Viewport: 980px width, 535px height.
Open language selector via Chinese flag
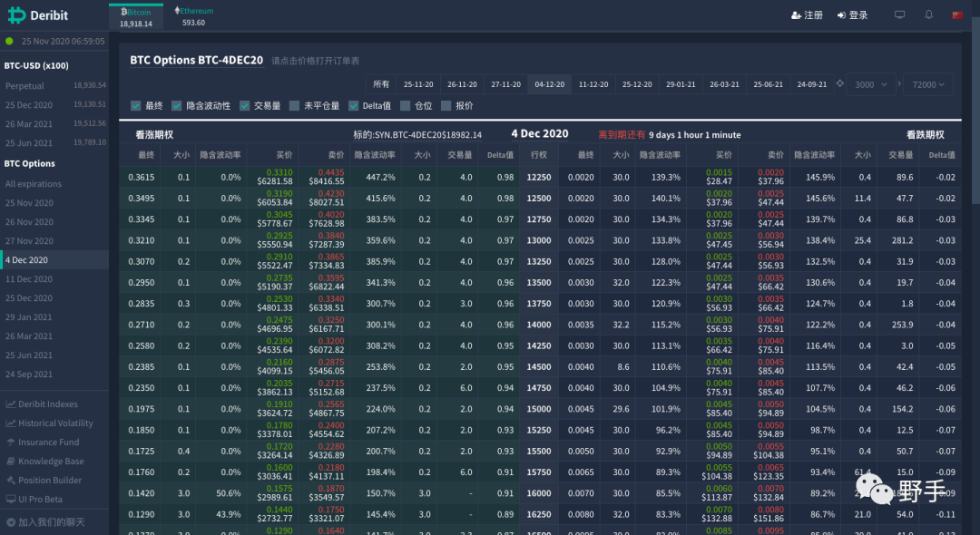pyautogui.click(x=957, y=15)
